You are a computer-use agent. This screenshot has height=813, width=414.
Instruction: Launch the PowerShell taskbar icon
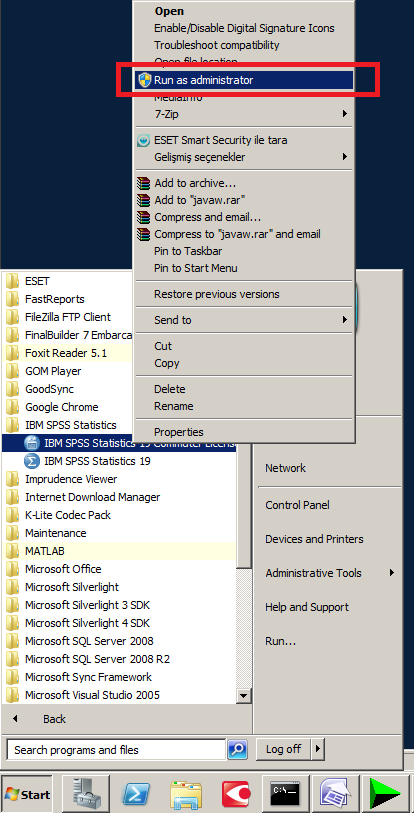coord(136,793)
